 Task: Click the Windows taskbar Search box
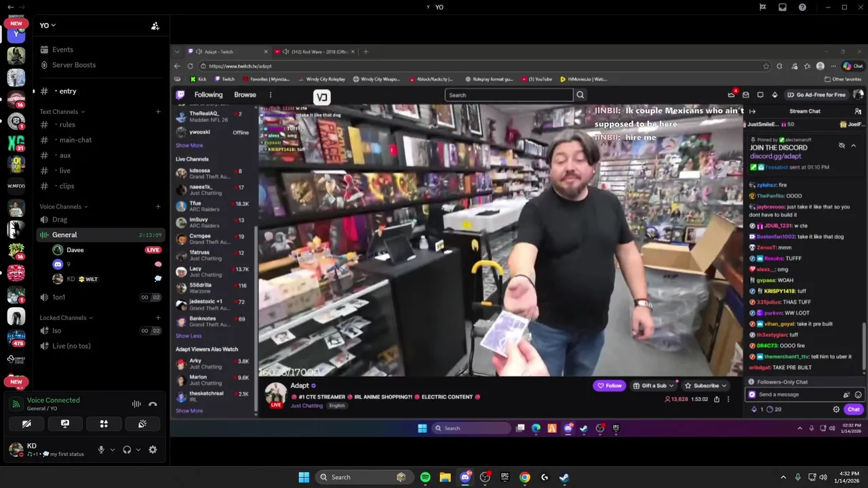point(364,477)
